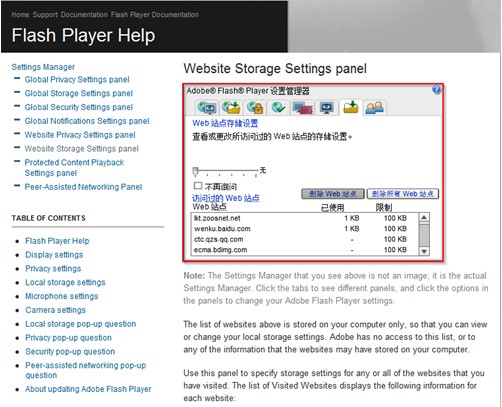Open Privacy pop-up question link
Image resolution: width=502 pixels, height=407 pixels.
[69, 338]
